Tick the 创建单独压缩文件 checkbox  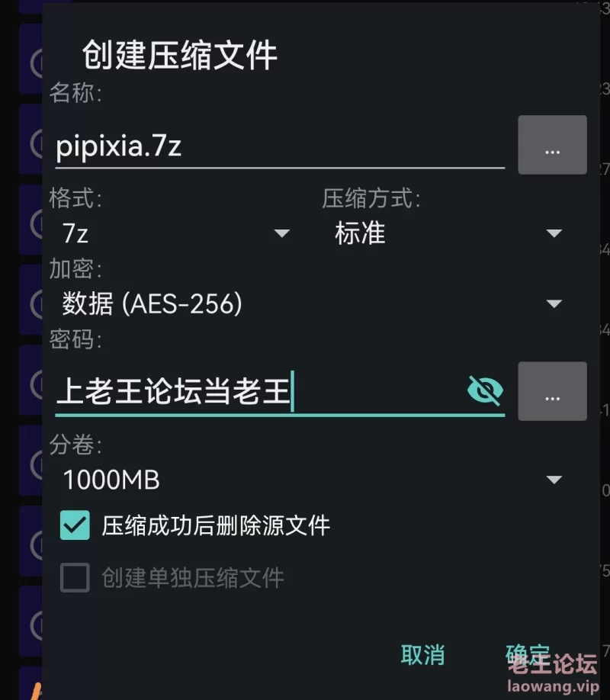[x=75, y=578]
